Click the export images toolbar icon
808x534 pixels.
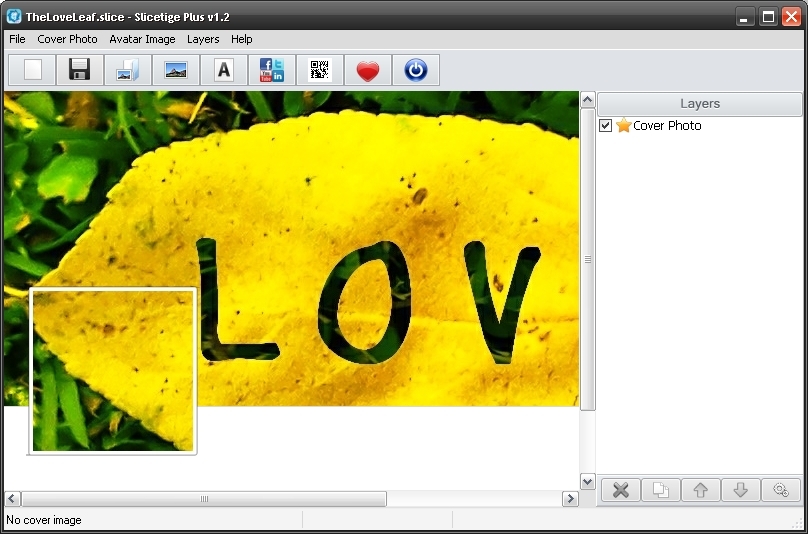[x=128, y=70]
